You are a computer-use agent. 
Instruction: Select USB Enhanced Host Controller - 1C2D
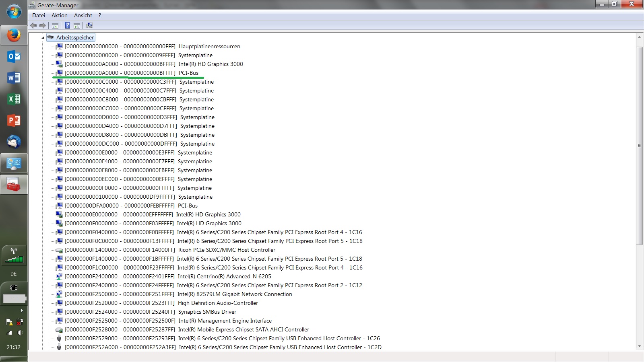pyautogui.click(x=223, y=347)
